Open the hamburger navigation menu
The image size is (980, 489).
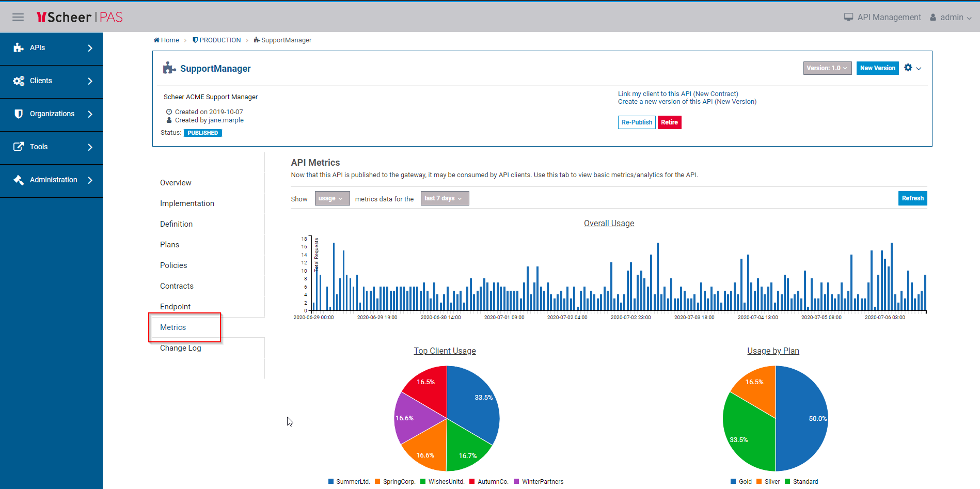tap(18, 17)
